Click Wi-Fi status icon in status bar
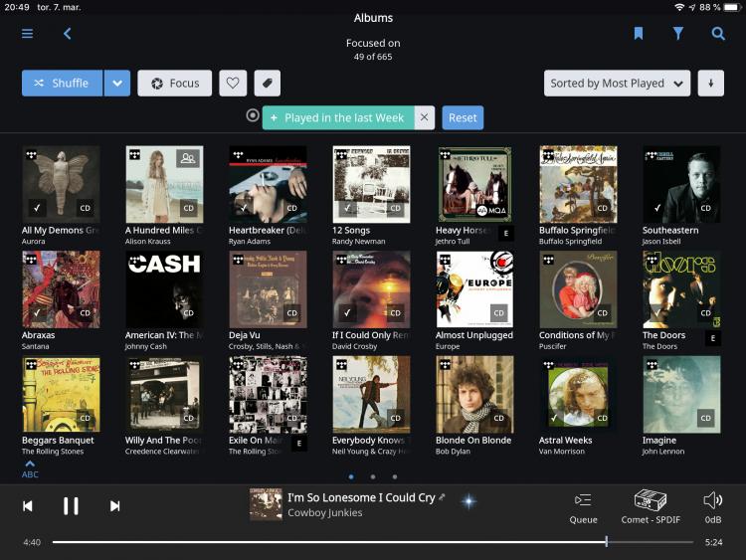This screenshot has width=746, height=560. (x=679, y=7)
